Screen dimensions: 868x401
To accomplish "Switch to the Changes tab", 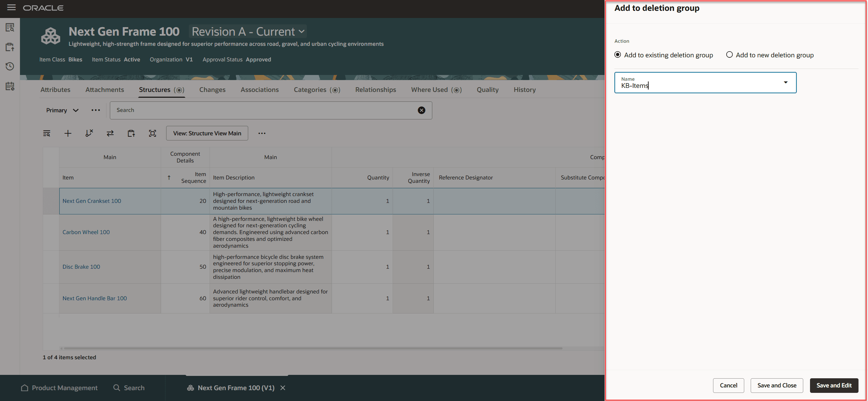I will tap(212, 90).
